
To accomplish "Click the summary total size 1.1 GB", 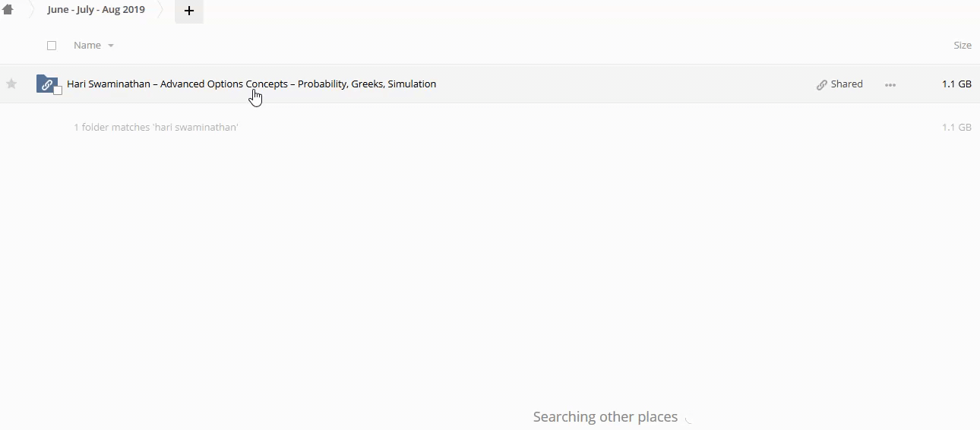I will tap(956, 128).
